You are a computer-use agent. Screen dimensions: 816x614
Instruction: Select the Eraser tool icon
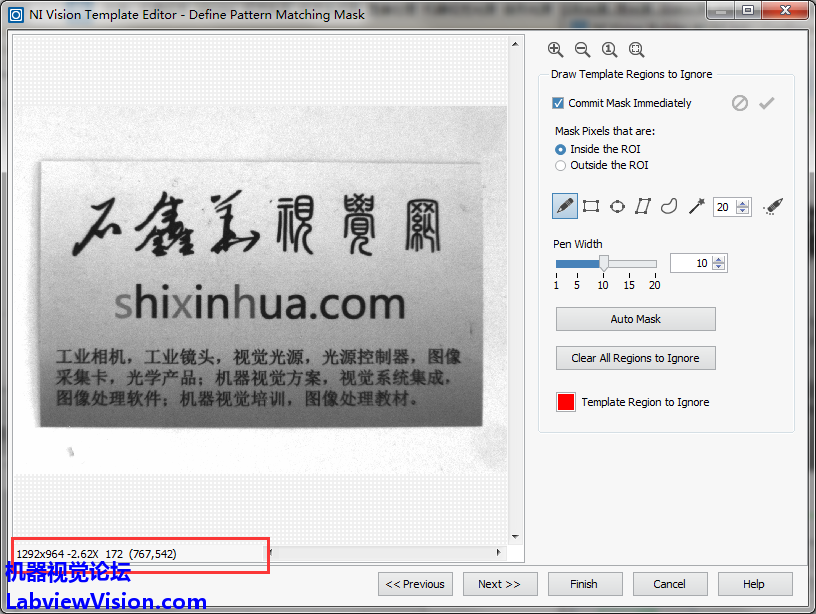click(x=773, y=207)
